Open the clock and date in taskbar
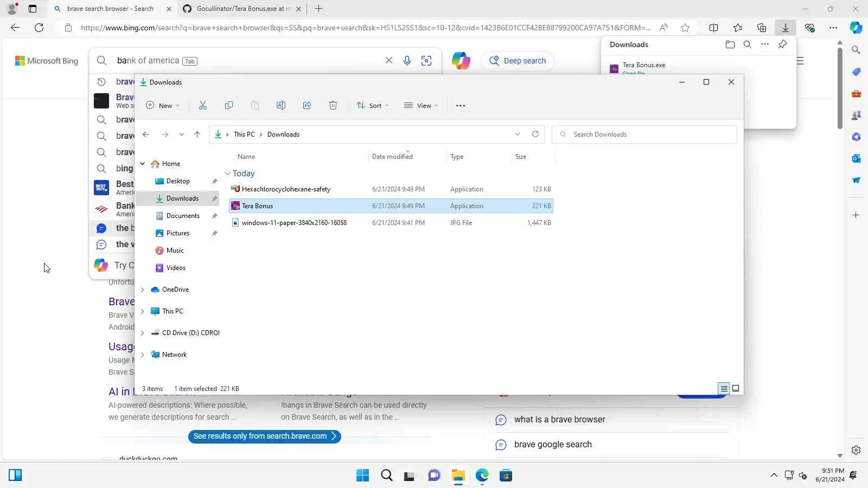 (x=830, y=476)
